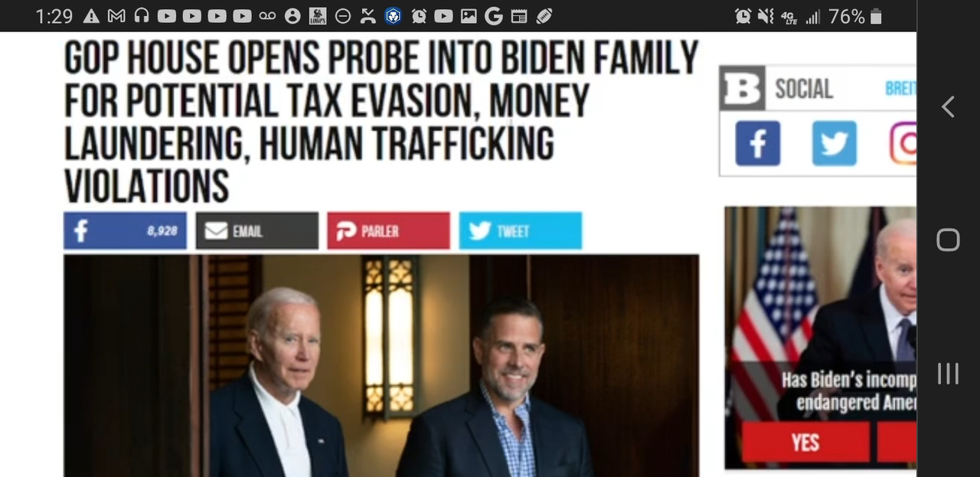Open Breitbart Twitter icon in Social box

[x=834, y=143]
